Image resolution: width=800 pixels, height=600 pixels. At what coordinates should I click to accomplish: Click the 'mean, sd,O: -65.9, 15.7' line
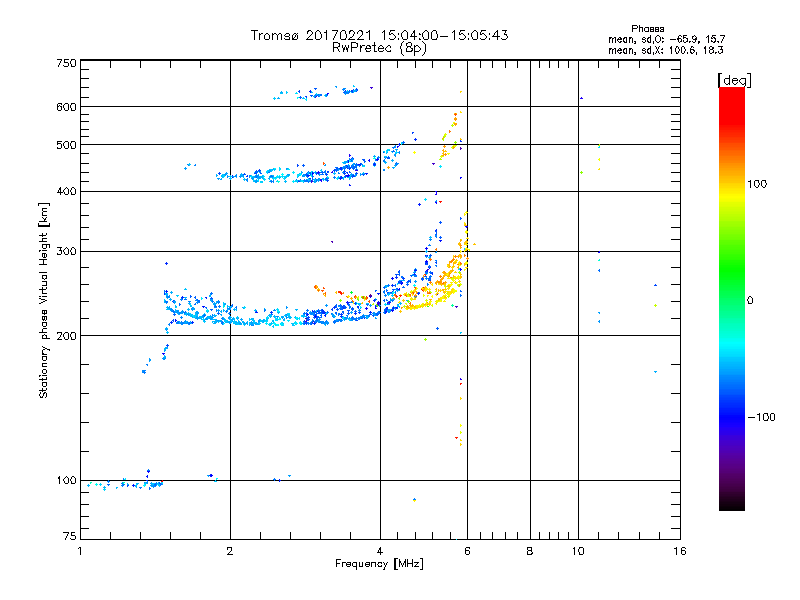click(666, 39)
